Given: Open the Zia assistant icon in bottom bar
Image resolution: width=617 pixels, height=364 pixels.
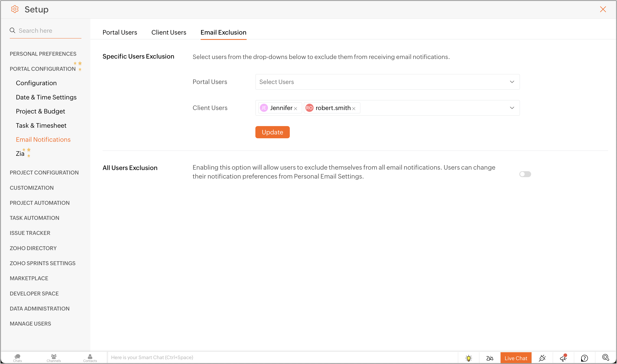Looking at the screenshot, I should coord(490,358).
